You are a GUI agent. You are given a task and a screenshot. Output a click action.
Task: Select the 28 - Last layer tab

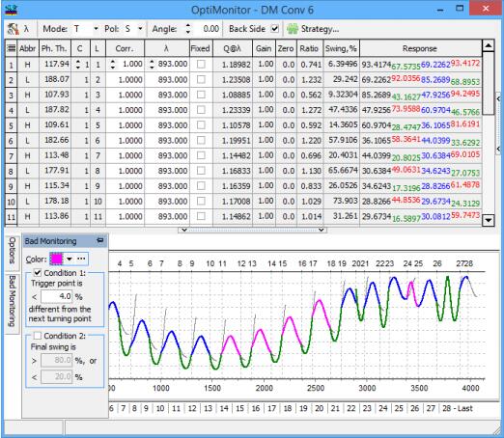(458, 408)
